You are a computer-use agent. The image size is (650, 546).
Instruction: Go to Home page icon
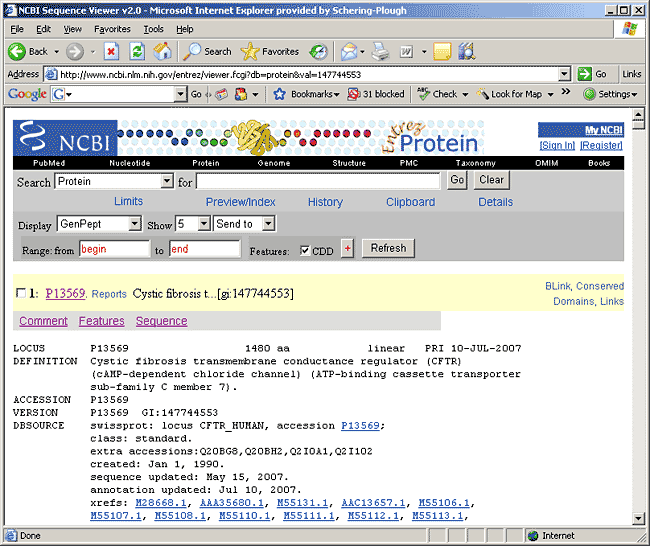coord(162,52)
